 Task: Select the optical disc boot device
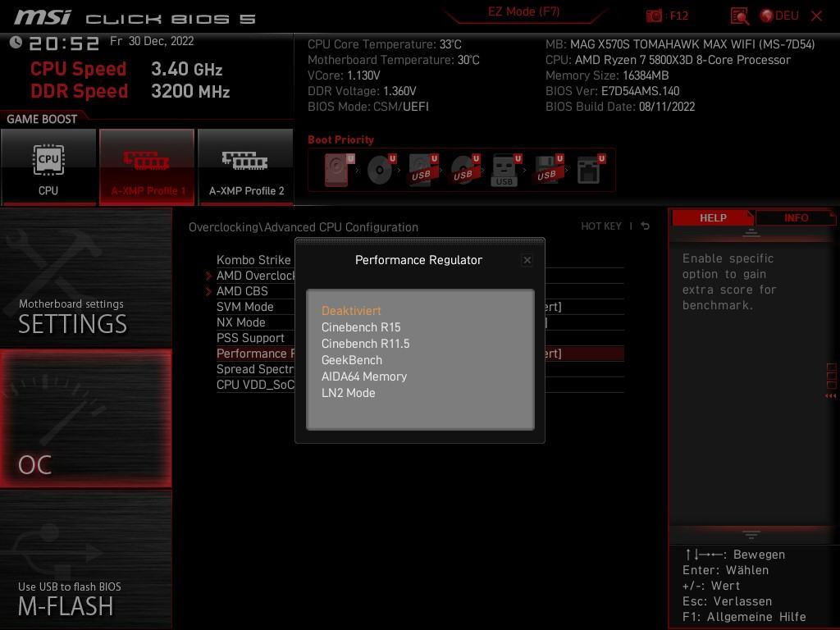[x=381, y=170]
